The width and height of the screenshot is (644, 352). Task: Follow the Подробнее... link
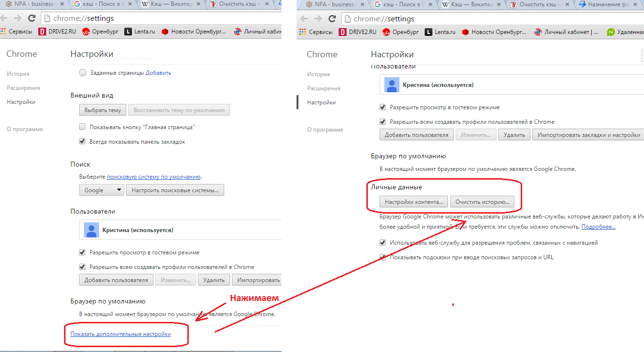(598, 227)
